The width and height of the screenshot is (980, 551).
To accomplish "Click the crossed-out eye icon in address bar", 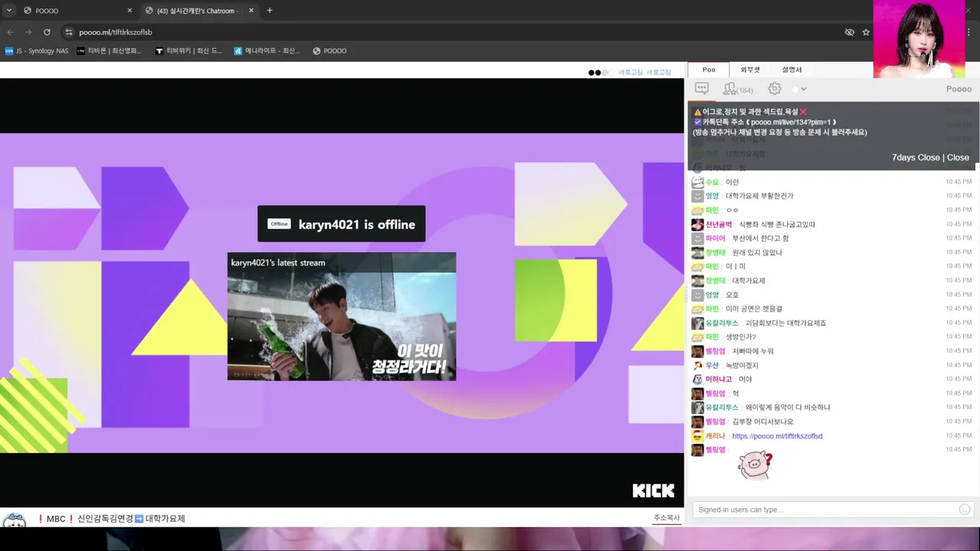I will (849, 32).
